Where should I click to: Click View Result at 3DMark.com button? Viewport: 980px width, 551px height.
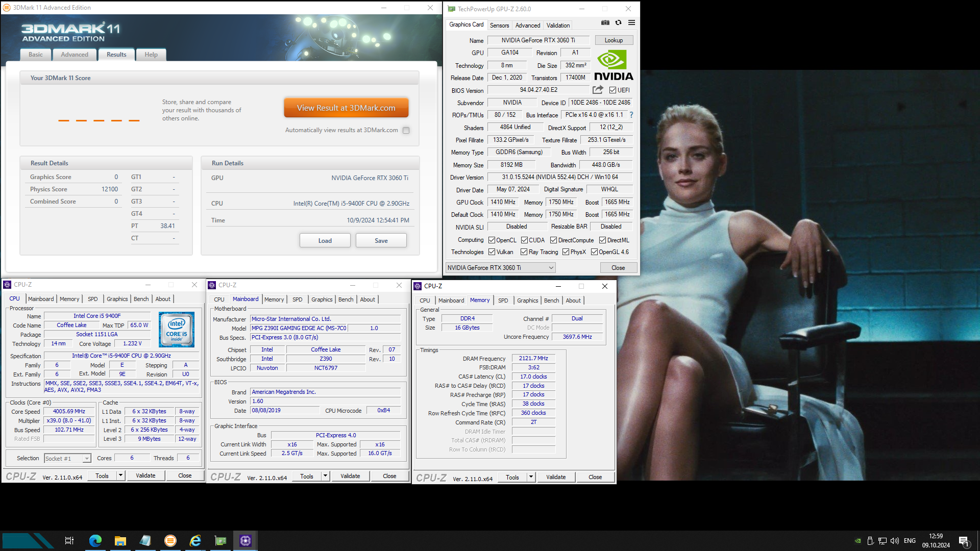tap(346, 108)
